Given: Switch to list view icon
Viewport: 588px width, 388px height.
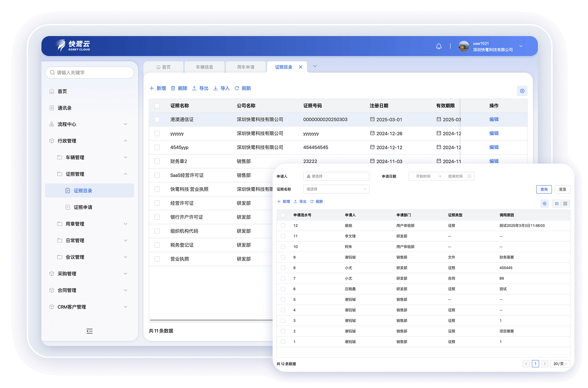Looking at the screenshot, I should [557, 203].
